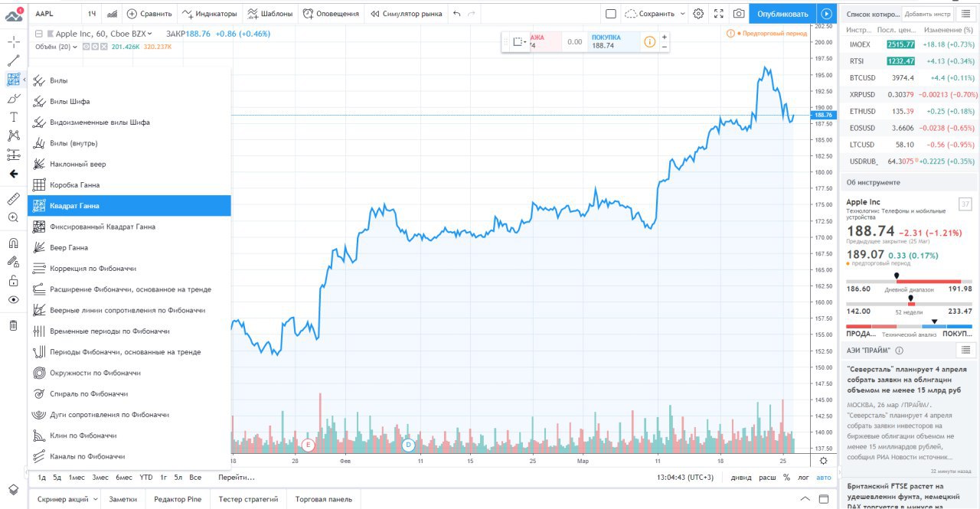This screenshot has height=509, width=980.
Task: Select the crosshair cursor tool
Action: pos(13,43)
